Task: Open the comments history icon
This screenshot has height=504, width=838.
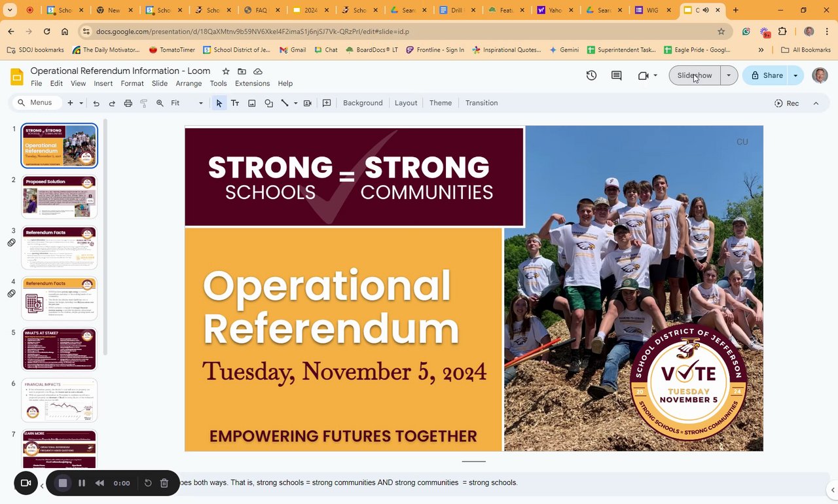Action: 616,75
